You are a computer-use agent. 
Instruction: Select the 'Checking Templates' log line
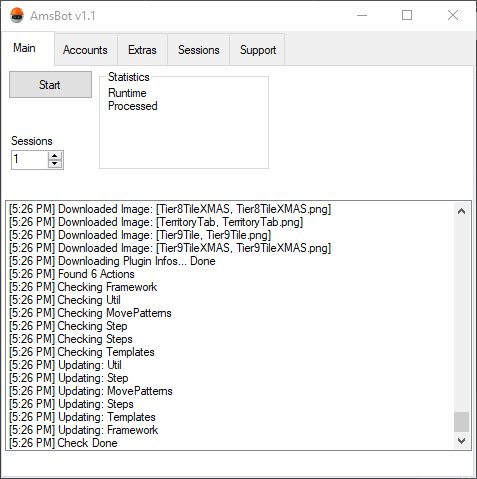pyautogui.click(x=82, y=352)
